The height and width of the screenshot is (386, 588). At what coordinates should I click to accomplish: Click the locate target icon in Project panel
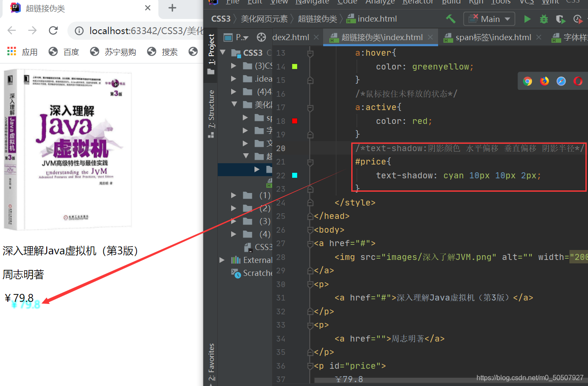[x=261, y=37]
